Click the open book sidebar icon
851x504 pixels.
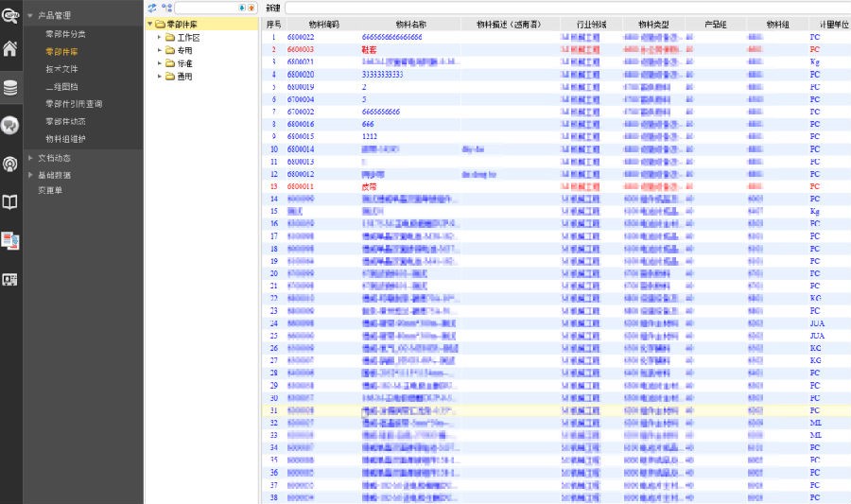[10, 201]
